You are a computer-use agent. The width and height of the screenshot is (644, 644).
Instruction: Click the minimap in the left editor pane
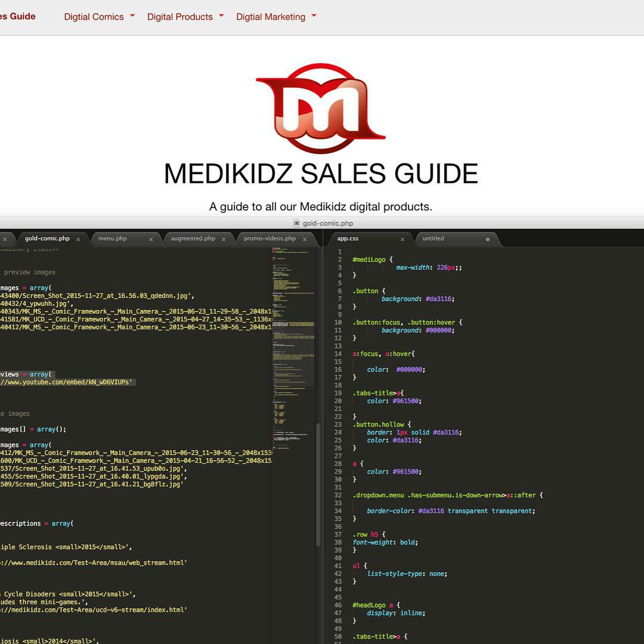click(294, 358)
